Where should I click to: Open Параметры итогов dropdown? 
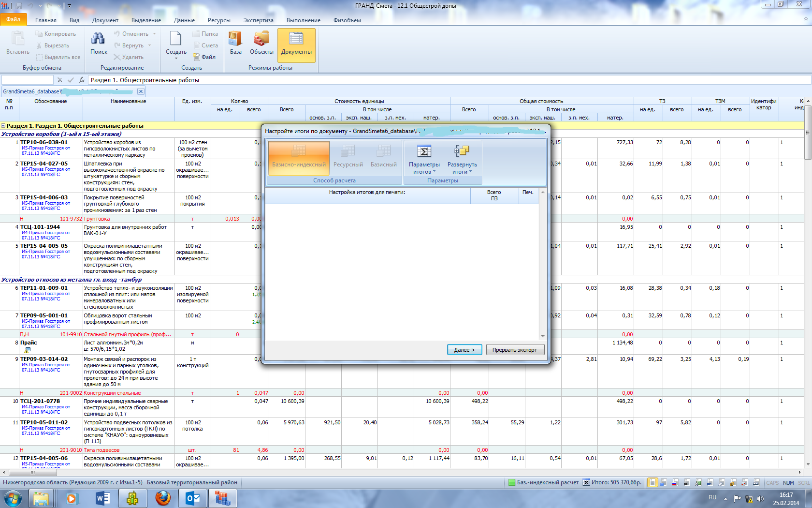[x=424, y=160]
